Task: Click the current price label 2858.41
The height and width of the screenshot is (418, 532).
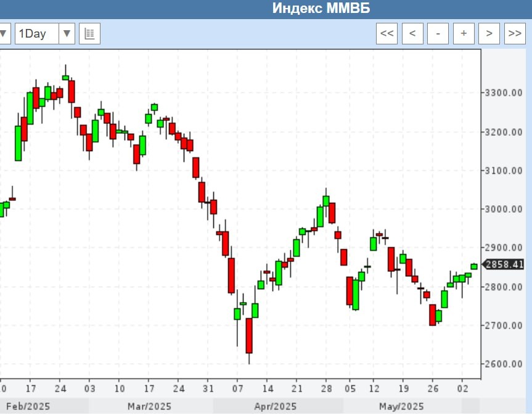Action: pos(503,264)
